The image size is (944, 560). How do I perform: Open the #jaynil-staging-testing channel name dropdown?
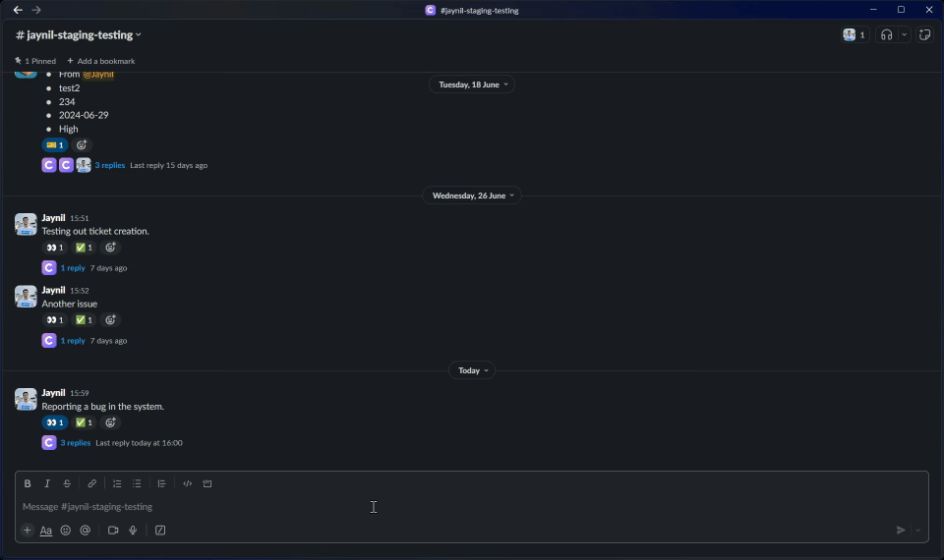click(x=79, y=35)
